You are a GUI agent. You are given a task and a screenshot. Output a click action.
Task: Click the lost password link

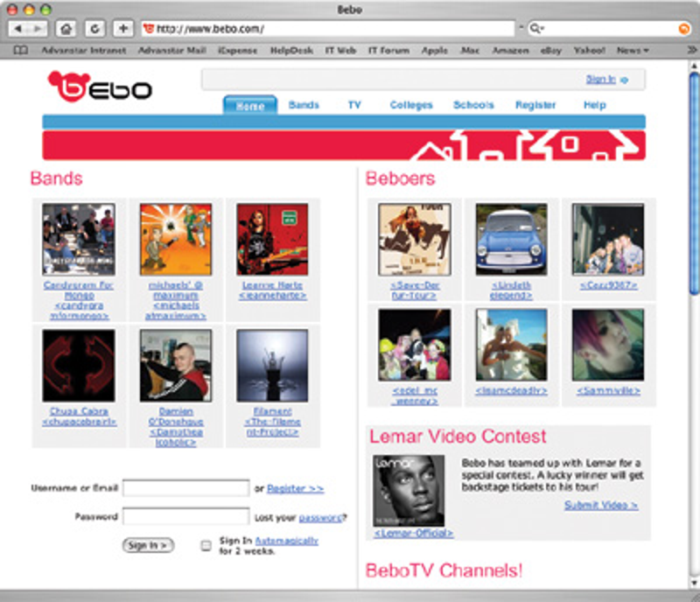(x=320, y=518)
